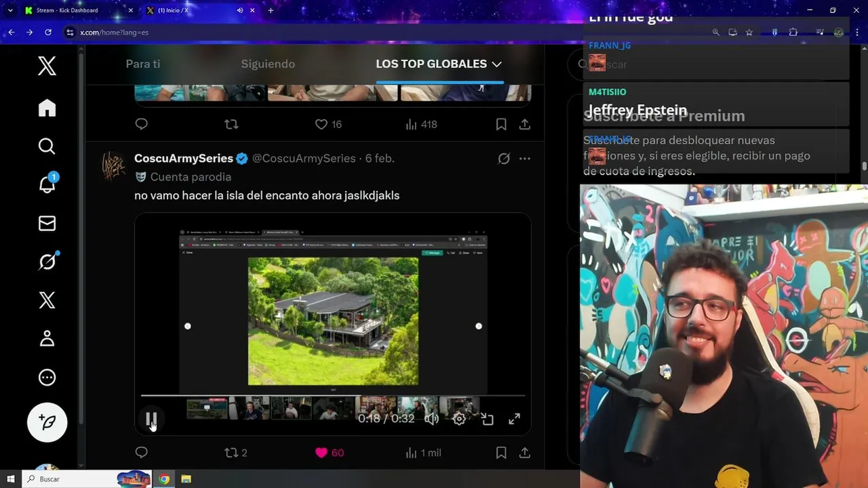Click the right dot on the video image
The image size is (868, 488).
click(479, 326)
